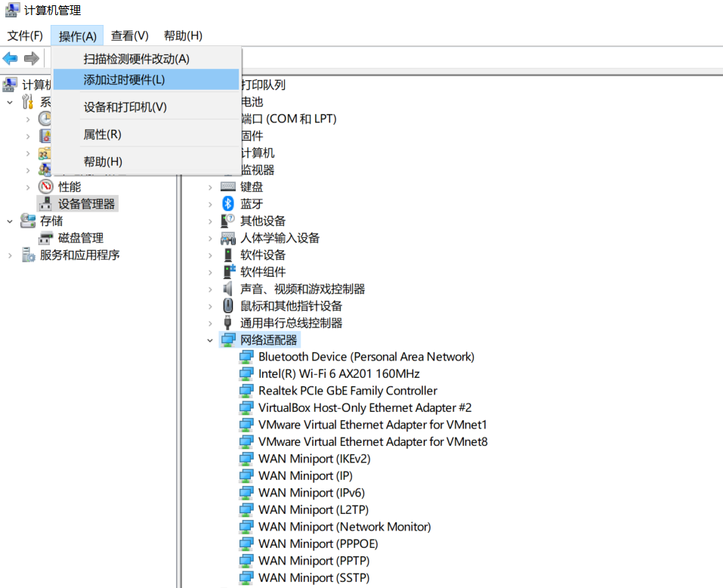Click the 设备管理器 icon in left tree
This screenshot has width=723, height=588.
pyautogui.click(x=45, y=203)
